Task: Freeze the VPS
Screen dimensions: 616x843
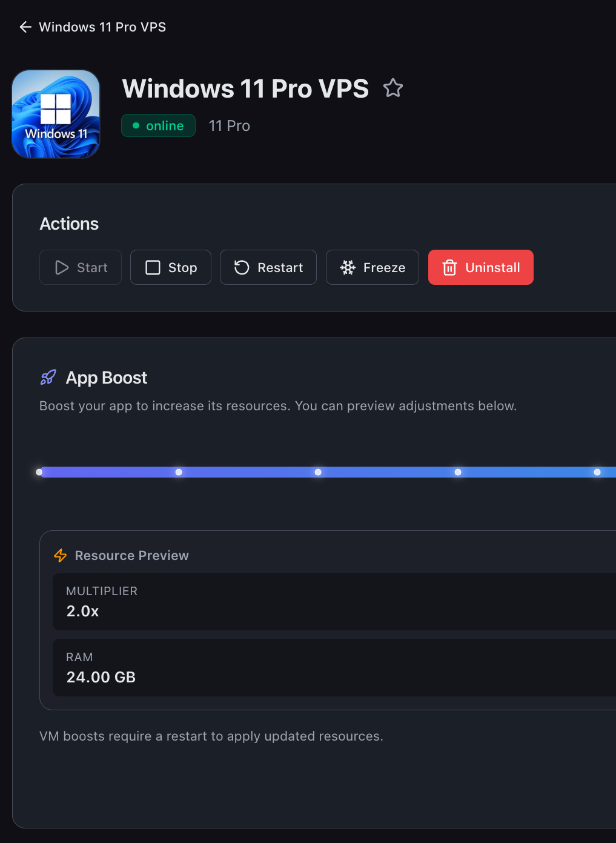Action: (373, 267)
